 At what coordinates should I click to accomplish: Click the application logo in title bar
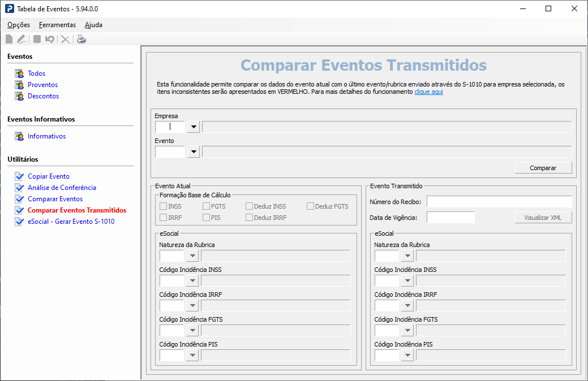pos(10,8)
